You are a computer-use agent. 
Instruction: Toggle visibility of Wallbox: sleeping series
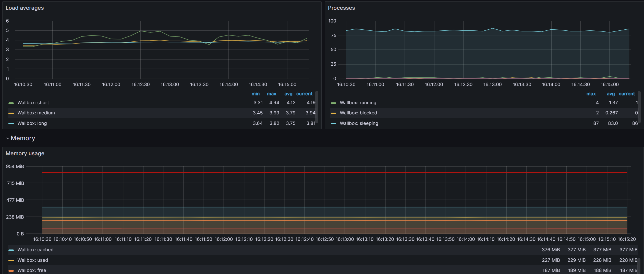point(359,123)
